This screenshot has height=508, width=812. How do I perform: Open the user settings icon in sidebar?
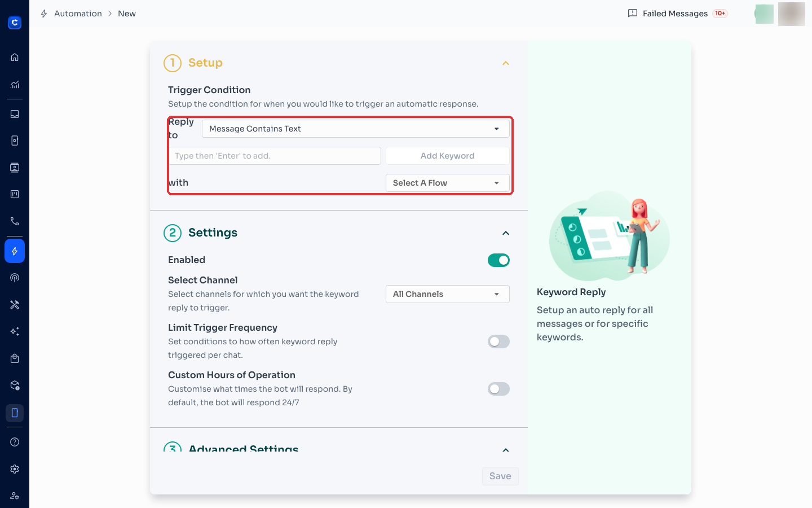pyautogui.click(x=15, y=496)
